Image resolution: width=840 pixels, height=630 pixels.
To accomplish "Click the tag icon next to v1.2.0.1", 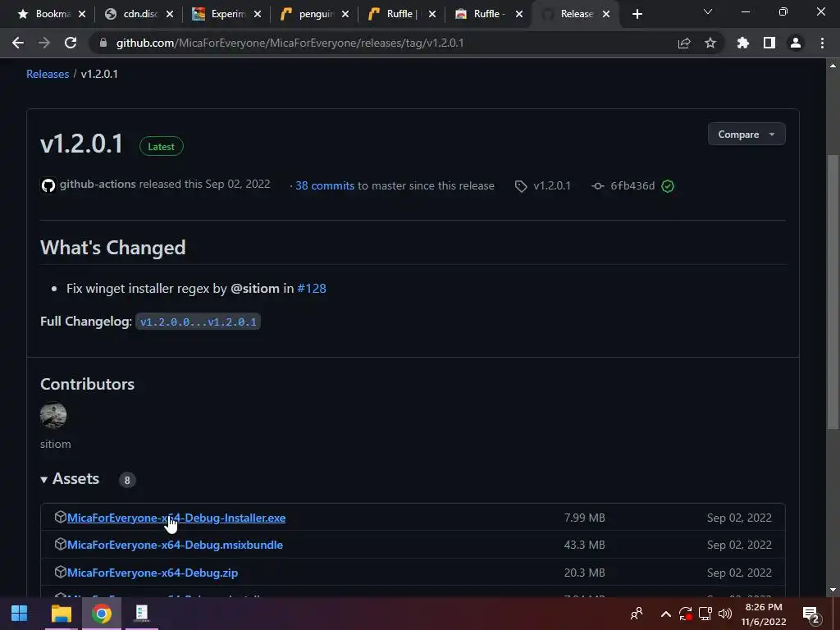I will [x=521, y=186].
